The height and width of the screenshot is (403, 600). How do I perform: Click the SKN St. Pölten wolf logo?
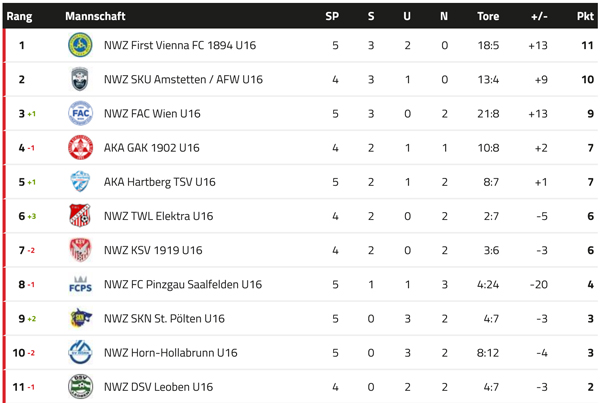(x=80, y=319)
